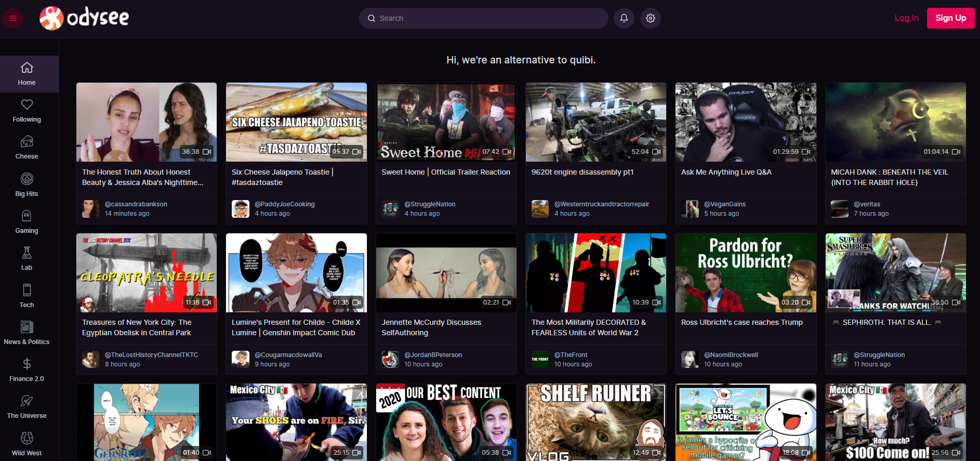Open the Sweet Home trailer reaction thumbnail

(446, 122)
